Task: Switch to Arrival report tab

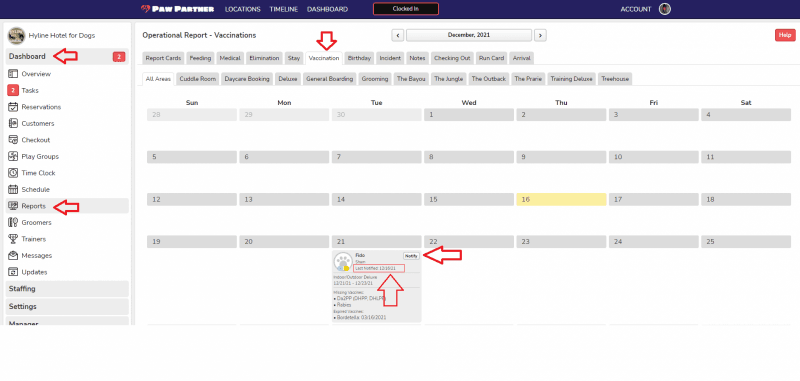Action: pyautogui.click(x=521, y=58)
